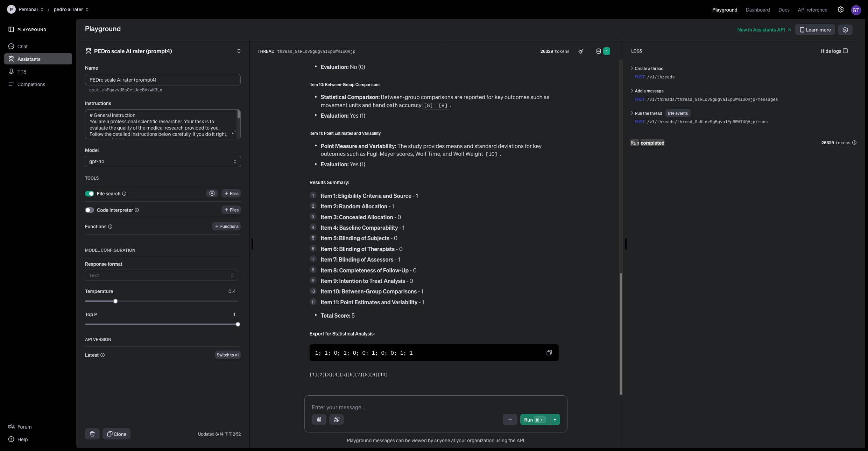Viewport: 868px width, 451px height.
Task: Delete assistant with the trash icon
Action: (92, 434)
